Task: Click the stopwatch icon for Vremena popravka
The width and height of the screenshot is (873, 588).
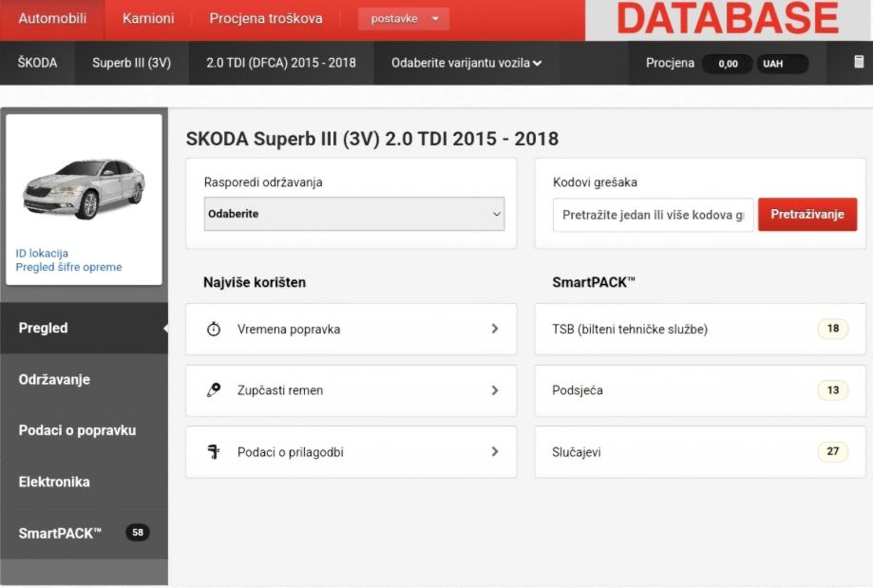Action: tap(213, 329)
